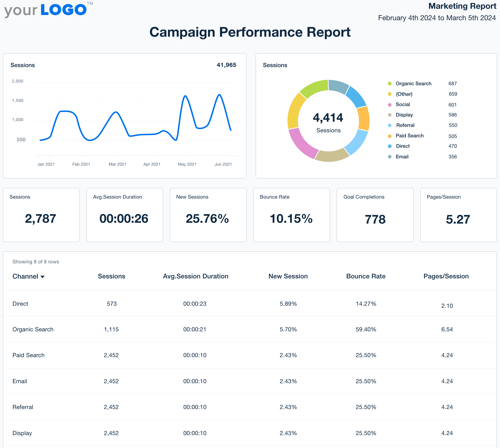Select the Pages/Session column header
The height and width of the screenshot is (448, 500).
446,276
